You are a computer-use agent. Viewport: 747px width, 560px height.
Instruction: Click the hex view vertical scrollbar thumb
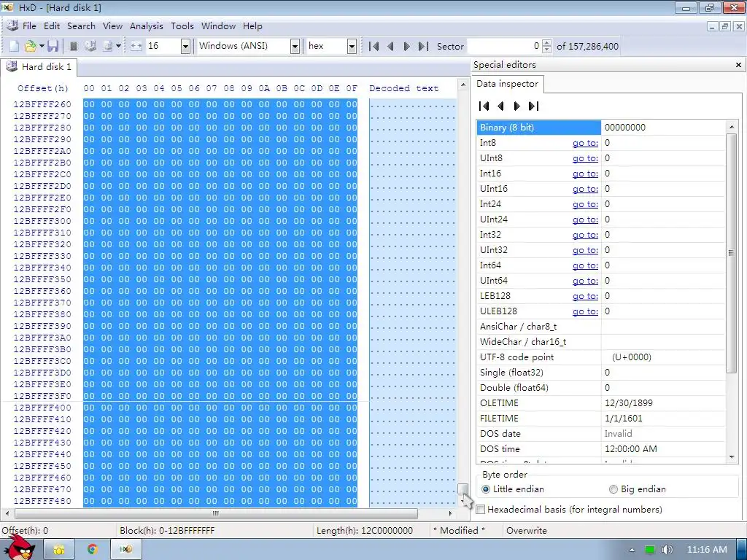[x=462, y=489]
